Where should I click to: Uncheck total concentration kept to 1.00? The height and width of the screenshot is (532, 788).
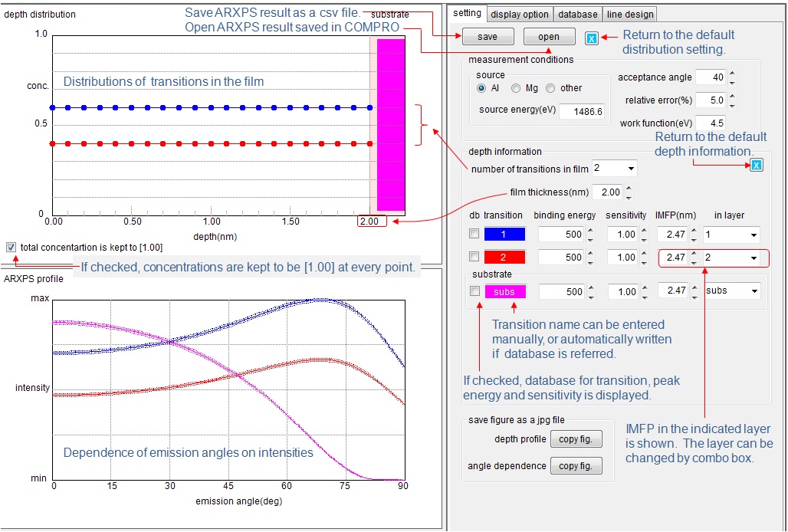click(x=11, y=246)
